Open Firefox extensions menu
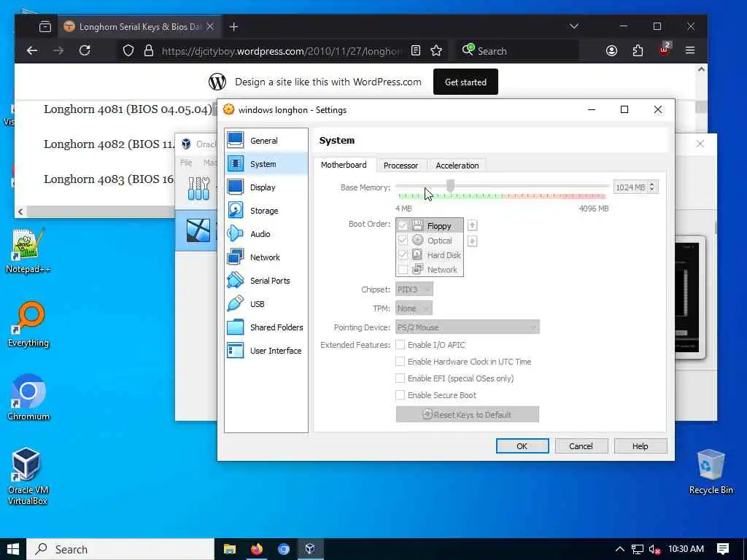Image resolution: width=747 pixels, height=560 pixels. click(x=638, y=50)
